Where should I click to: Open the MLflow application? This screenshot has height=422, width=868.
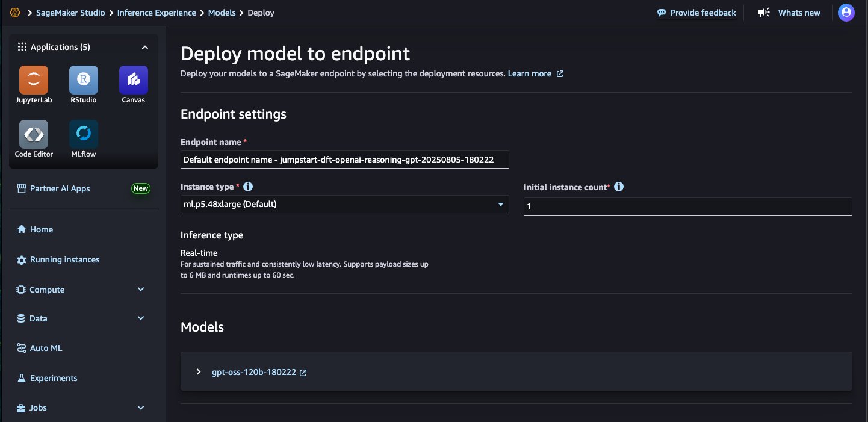point(84,134)
